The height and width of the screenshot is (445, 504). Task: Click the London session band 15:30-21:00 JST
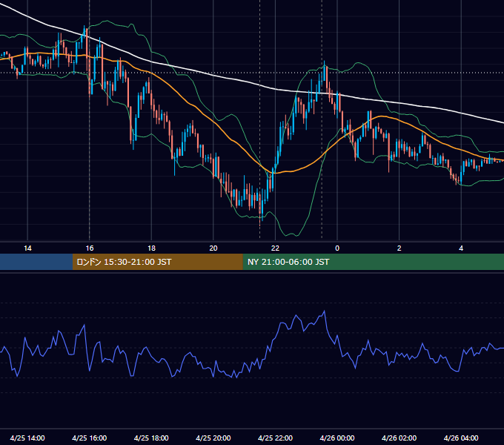tap(157, 262)
